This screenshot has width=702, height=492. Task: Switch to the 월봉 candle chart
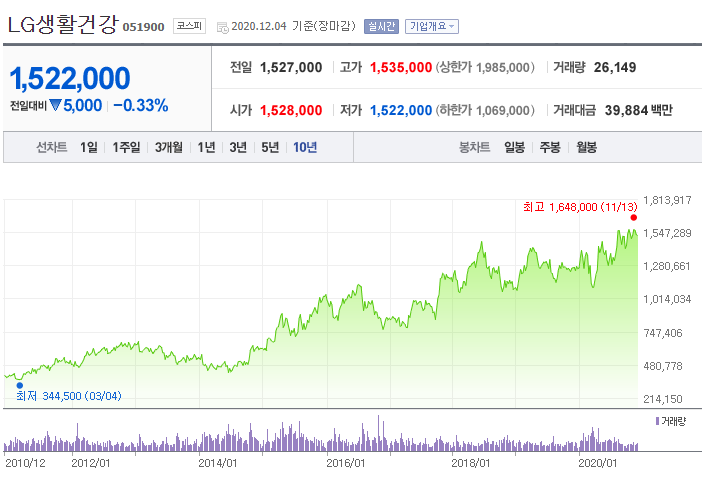[586, 147]
